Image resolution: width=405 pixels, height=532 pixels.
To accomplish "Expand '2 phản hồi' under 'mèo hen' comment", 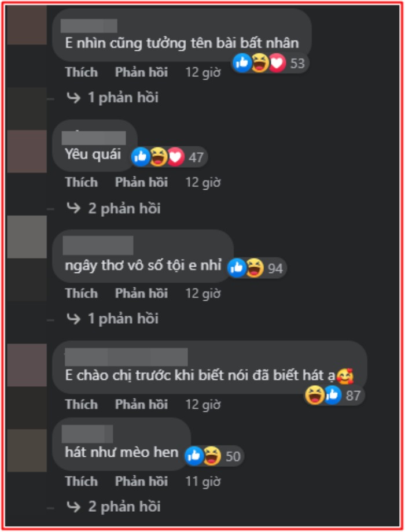I will [x=113, y=506].
